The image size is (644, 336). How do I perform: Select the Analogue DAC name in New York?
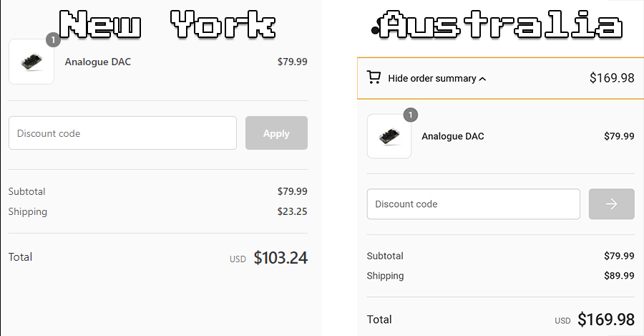[98, 62]
